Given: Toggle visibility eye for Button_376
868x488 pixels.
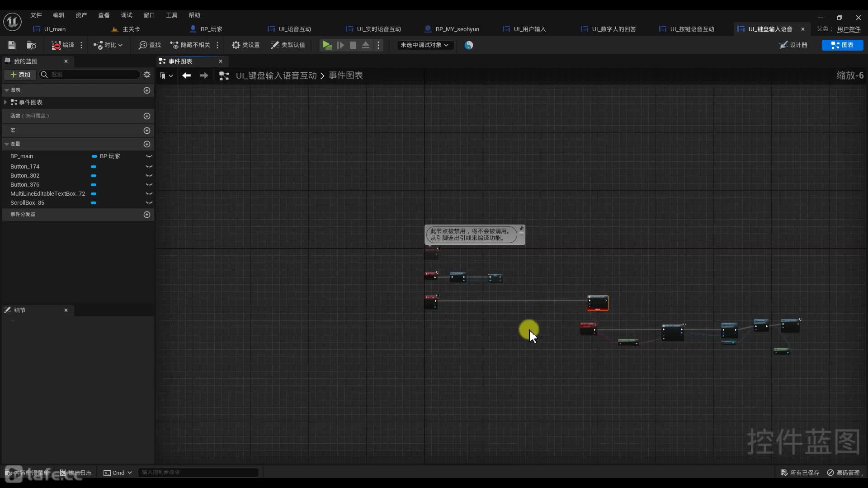Looking at the screenshot, I should tap(149, 185).
